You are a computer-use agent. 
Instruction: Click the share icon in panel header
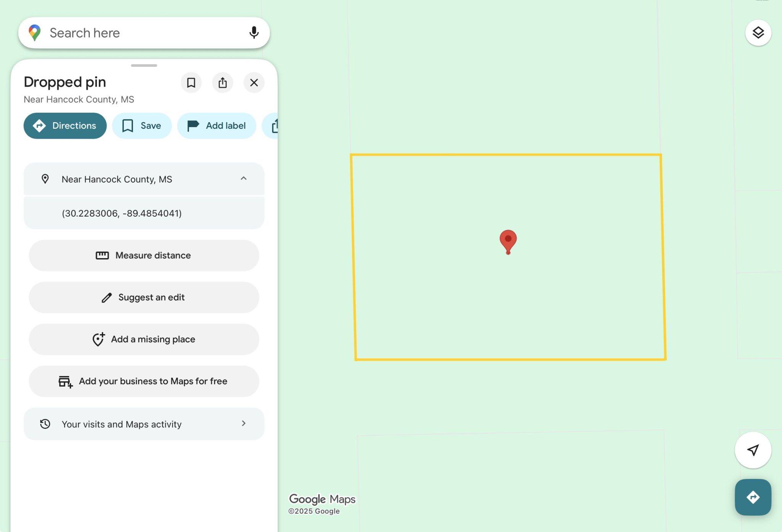[223, 82]
